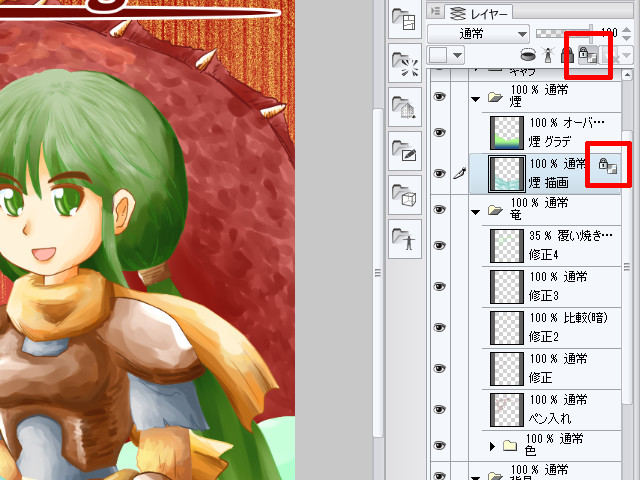
Task: Click the layer color swatch box
Action: pyautogui.click(x=438, y=55)
